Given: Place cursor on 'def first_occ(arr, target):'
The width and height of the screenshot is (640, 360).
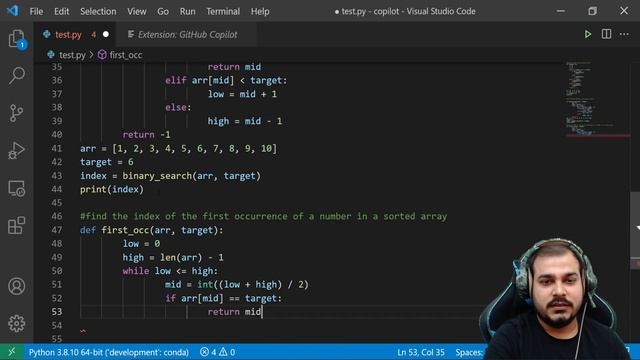Looking at the screenshot, I should (x=152, y=230).
